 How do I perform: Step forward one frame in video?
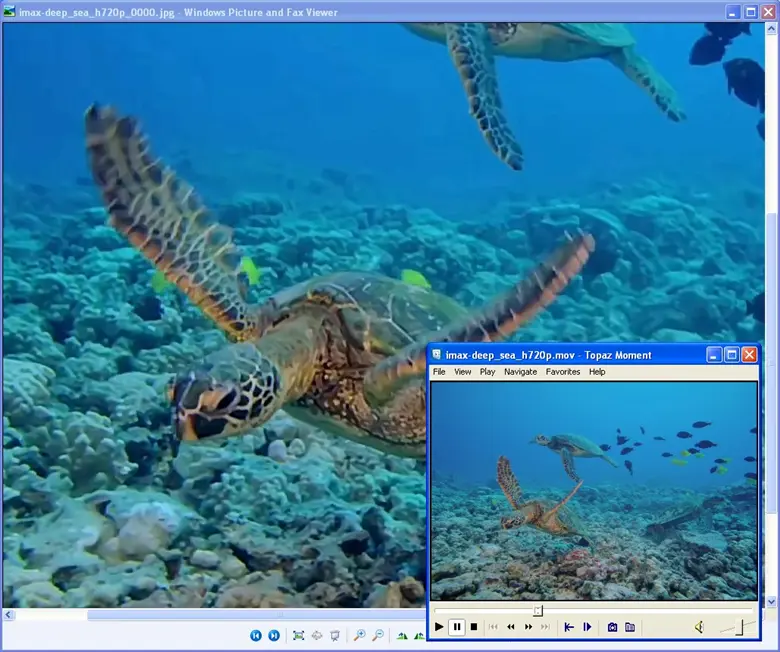(x=587, y=627)
